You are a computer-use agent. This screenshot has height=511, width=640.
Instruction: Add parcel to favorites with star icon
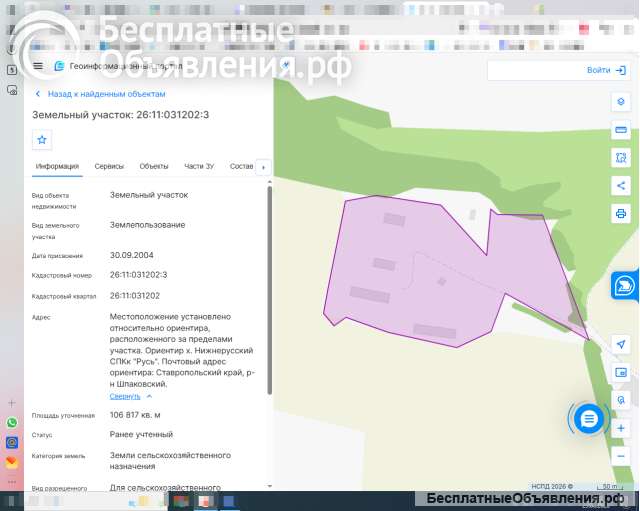pyautogui.click(x=42, y=140)
